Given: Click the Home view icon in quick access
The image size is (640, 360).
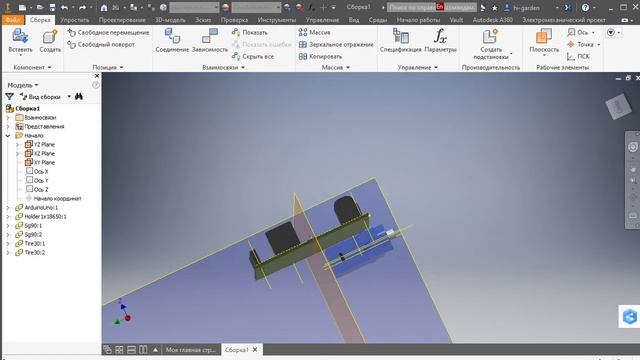Looking at the screenshot, I should click(104, 7).
